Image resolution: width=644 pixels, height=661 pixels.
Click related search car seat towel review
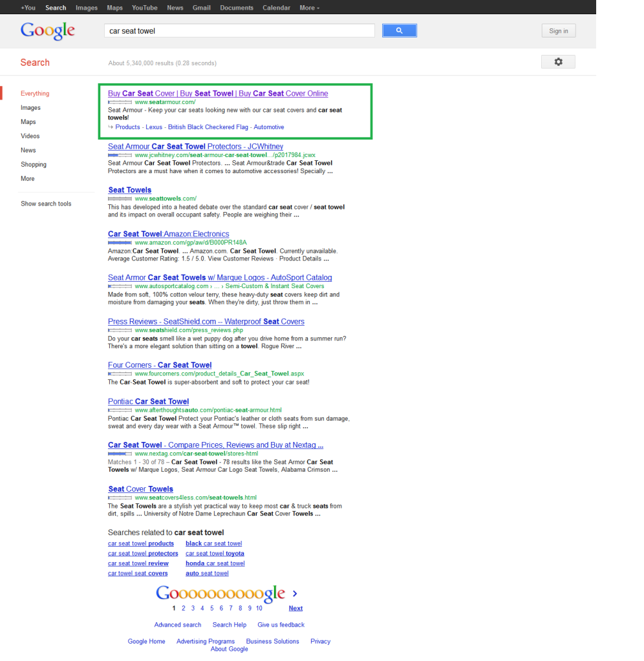tap(138, 563)
